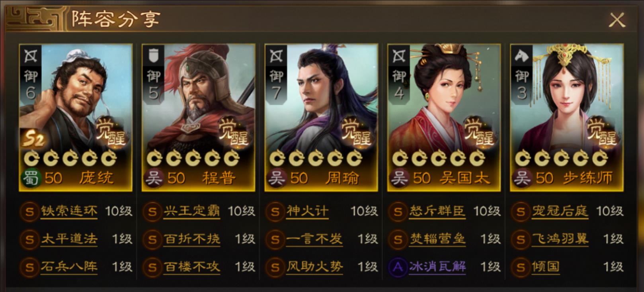Open the 吴国太 hero card
Screen dimensions: 644x292
444,117
